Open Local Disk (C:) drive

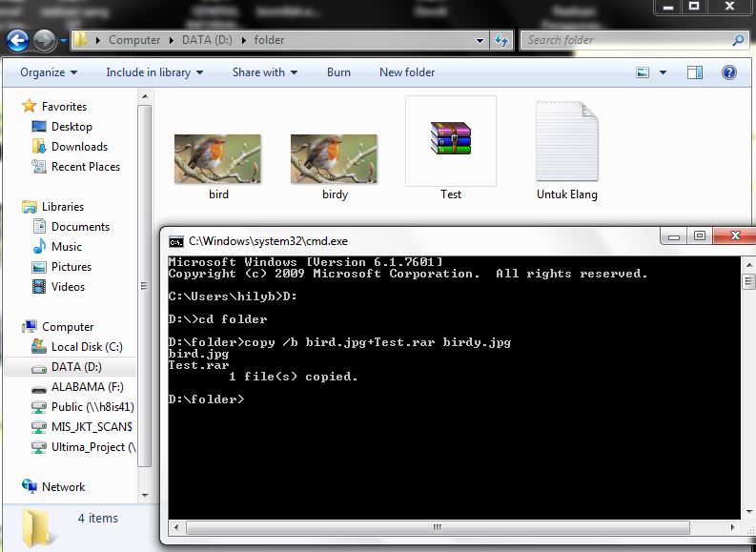click(x=86, y=347)
